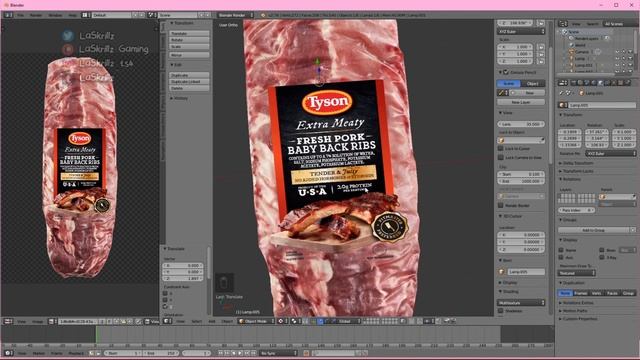Click timeline jump to start button
The width and height of the screenshot is (640, 360).
(x=221, y=353)
